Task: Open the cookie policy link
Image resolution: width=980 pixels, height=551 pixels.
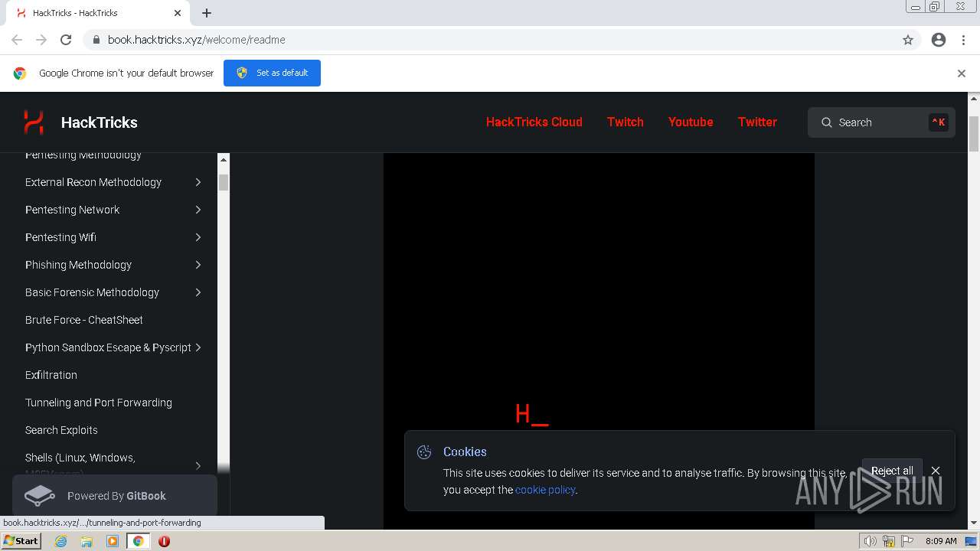Action: (545, 490)
